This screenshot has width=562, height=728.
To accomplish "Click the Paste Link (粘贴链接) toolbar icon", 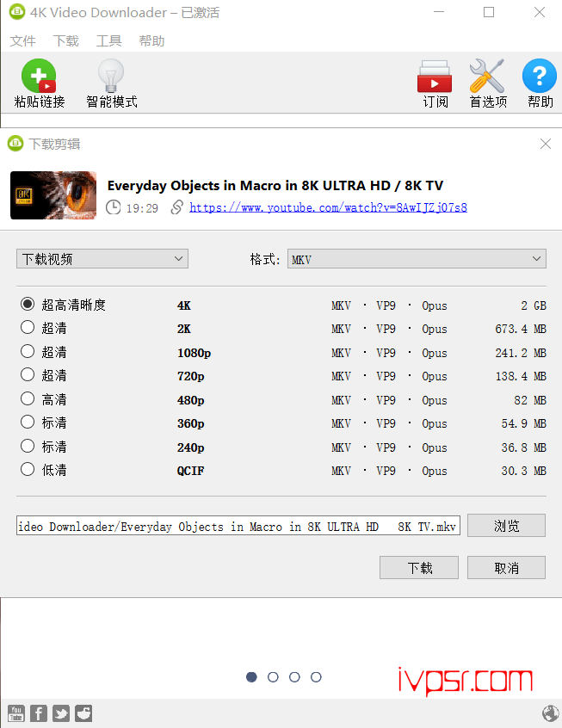I will 39,76.
